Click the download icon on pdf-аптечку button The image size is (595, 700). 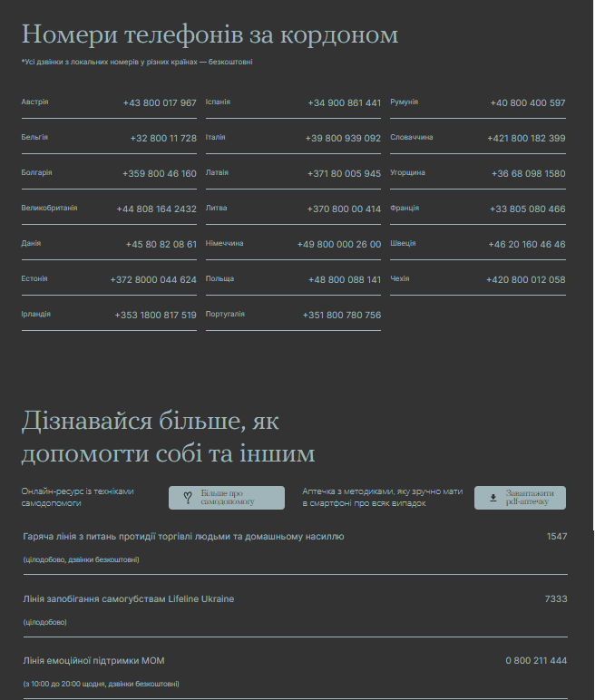493,498
